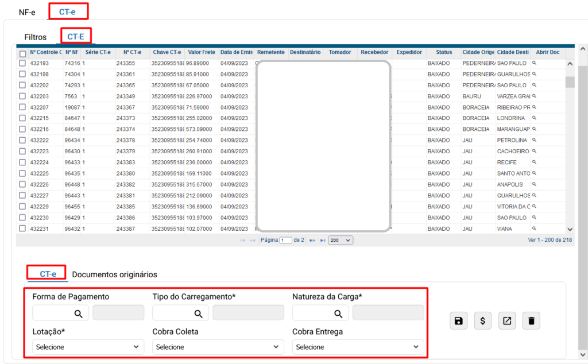The image size is (588, 364).
Task: Click the open external link icon button
Action: click(x=506, y=321)
